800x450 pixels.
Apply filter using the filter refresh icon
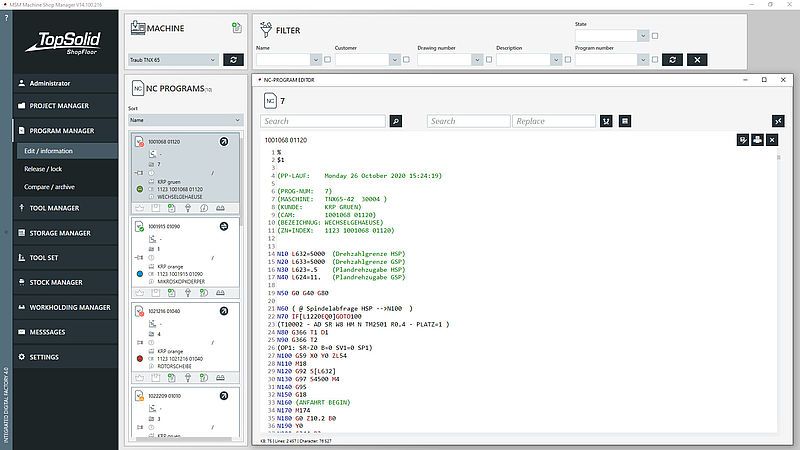click(x=673, y=60)
